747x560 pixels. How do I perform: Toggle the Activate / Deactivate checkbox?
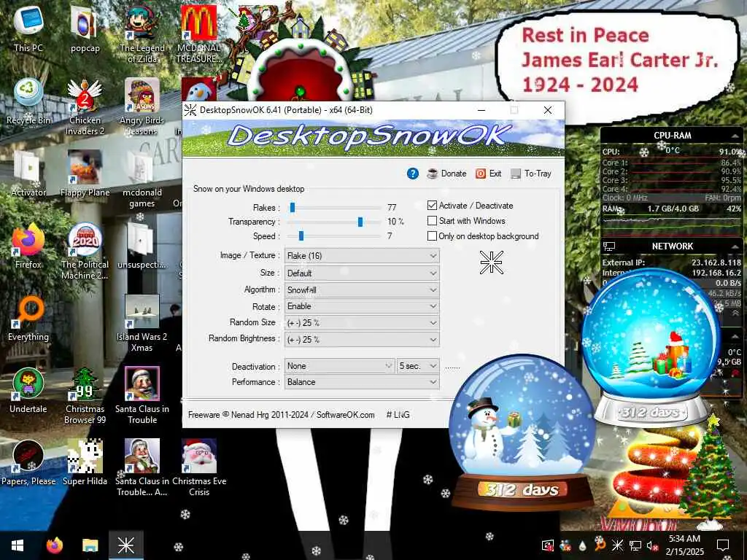click(432, 205)
